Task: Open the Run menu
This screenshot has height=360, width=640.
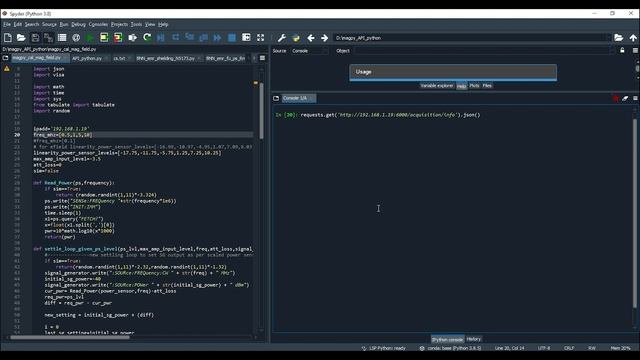Action: tap(64, 24)
